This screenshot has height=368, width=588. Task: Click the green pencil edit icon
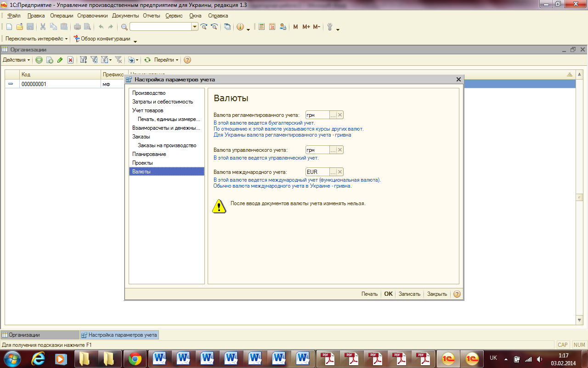click(60, 60)
